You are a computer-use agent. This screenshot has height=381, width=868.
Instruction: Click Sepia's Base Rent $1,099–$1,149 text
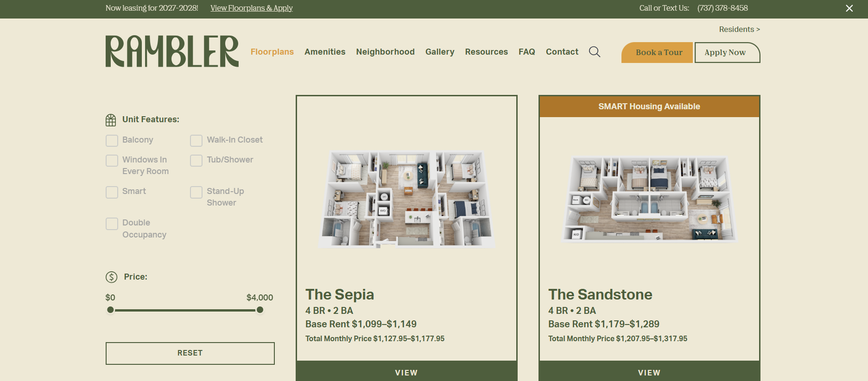361,324
